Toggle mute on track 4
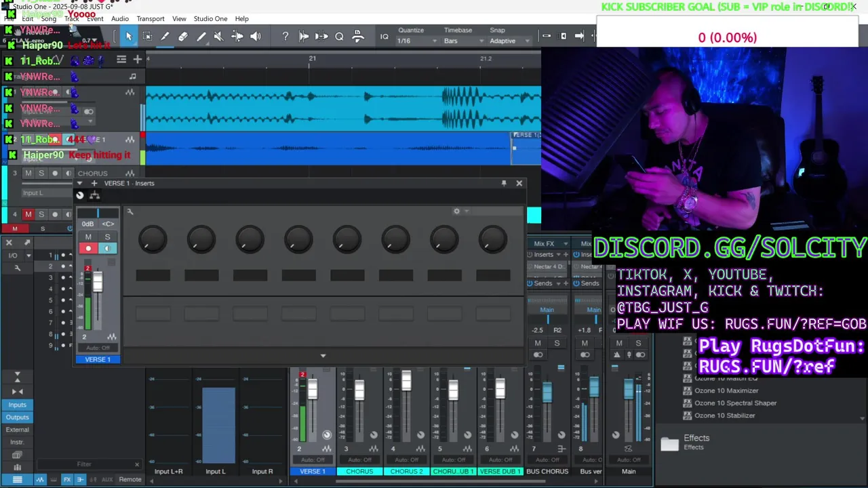The width and height of the screenshot is (868, 488). click(x=28, y=214)
